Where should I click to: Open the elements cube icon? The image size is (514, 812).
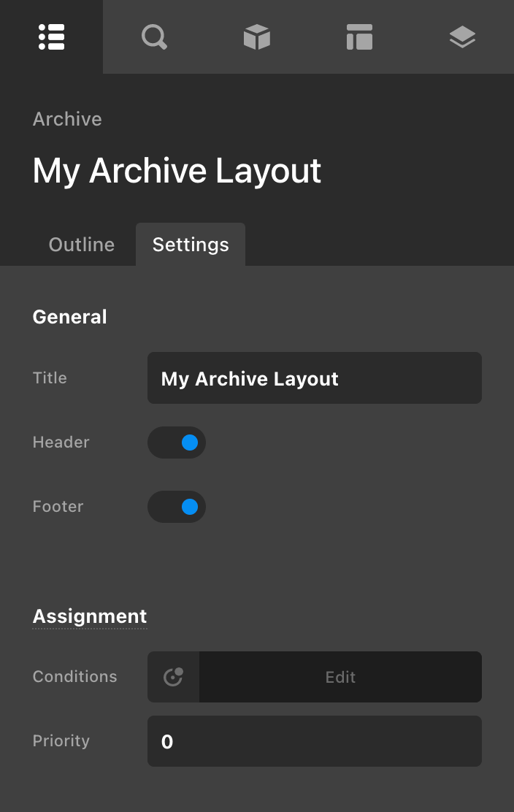[x=257, y=37]
